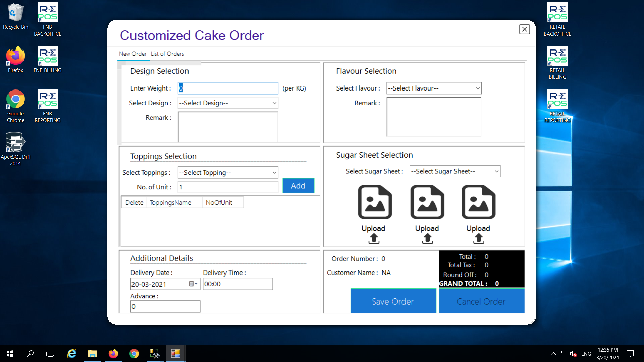Click the third Upload arrow icon
The image size is (644, 362).
478,239
